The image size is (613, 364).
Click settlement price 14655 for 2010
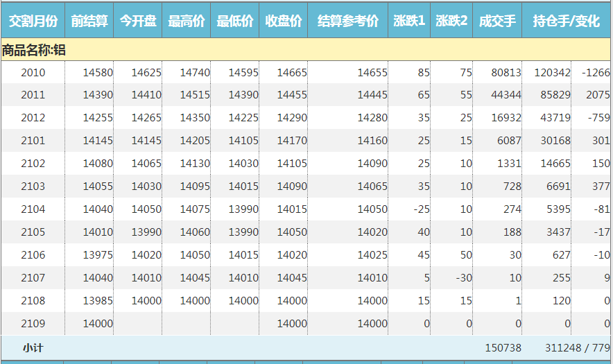(x=372, y=72)
